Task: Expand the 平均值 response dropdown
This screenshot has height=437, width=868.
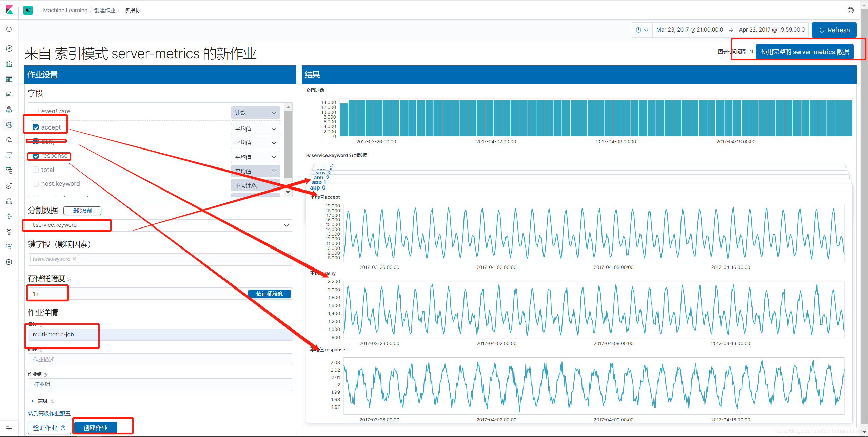Action: (254, 156)
